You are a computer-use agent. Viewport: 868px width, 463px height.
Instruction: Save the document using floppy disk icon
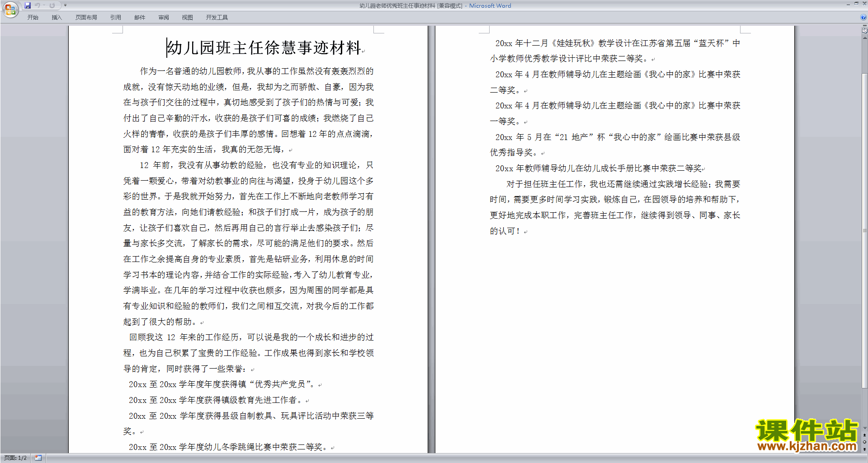click(x=28, y=5)
